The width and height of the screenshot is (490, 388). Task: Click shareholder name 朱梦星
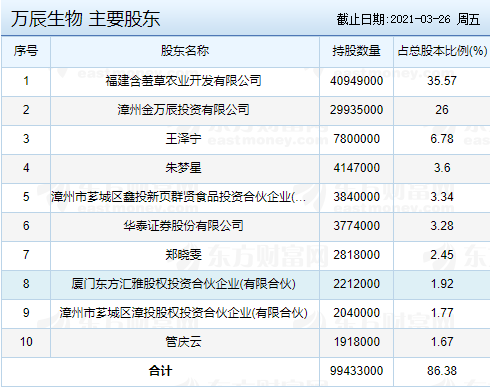tap(183, 168)
